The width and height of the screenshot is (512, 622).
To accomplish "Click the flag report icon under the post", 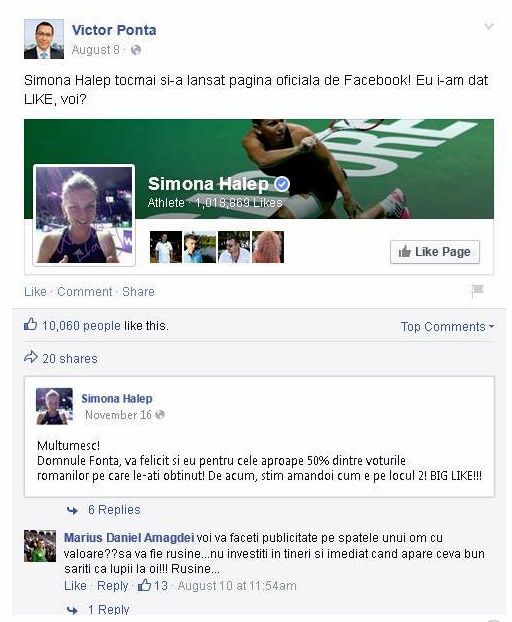I will click(477, 290).
